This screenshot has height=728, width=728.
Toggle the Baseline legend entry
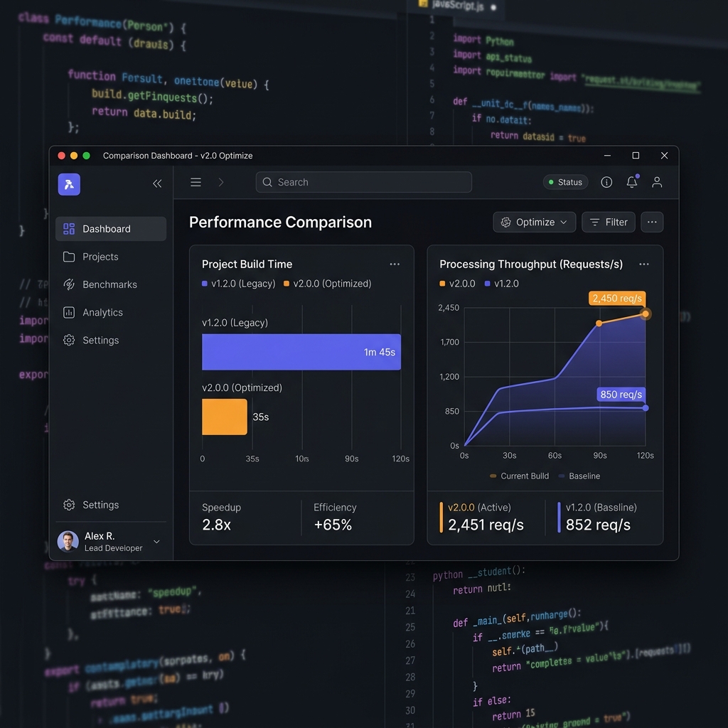pyautogui.click(x=579, y=476)
